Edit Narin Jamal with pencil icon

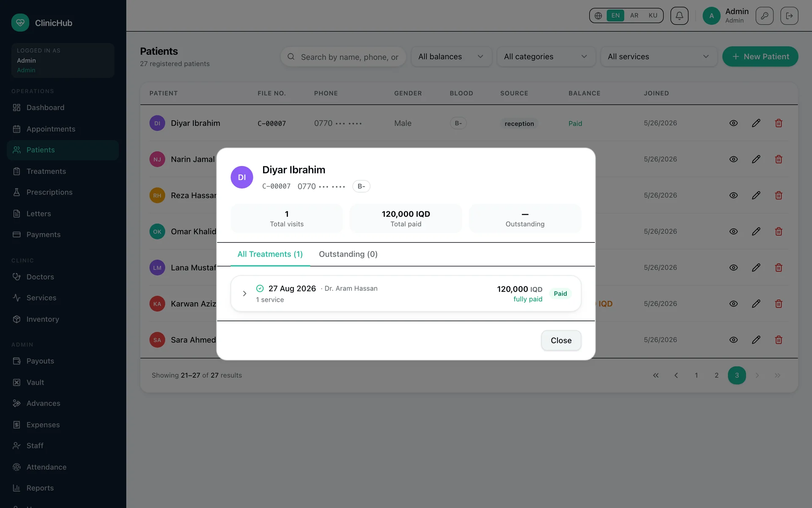756,159
